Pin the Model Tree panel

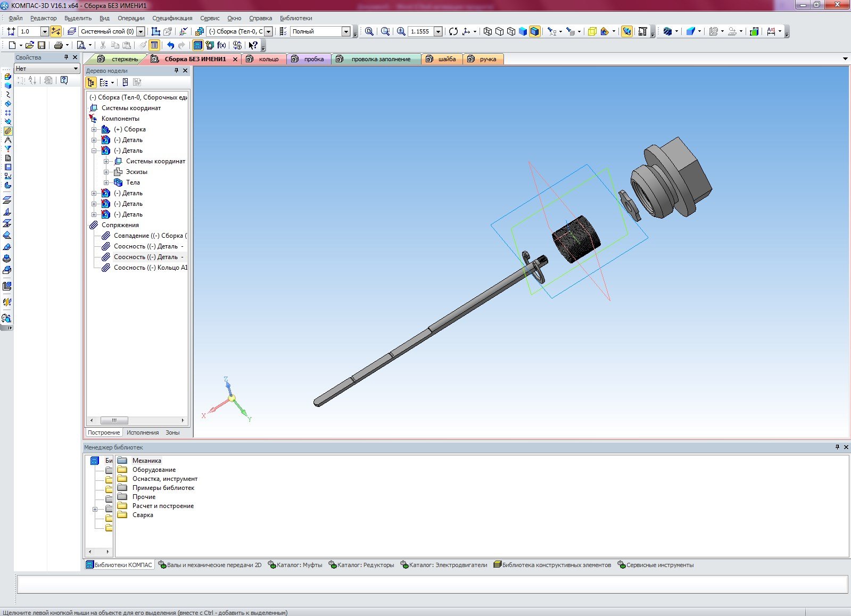[x=176, y=71]
